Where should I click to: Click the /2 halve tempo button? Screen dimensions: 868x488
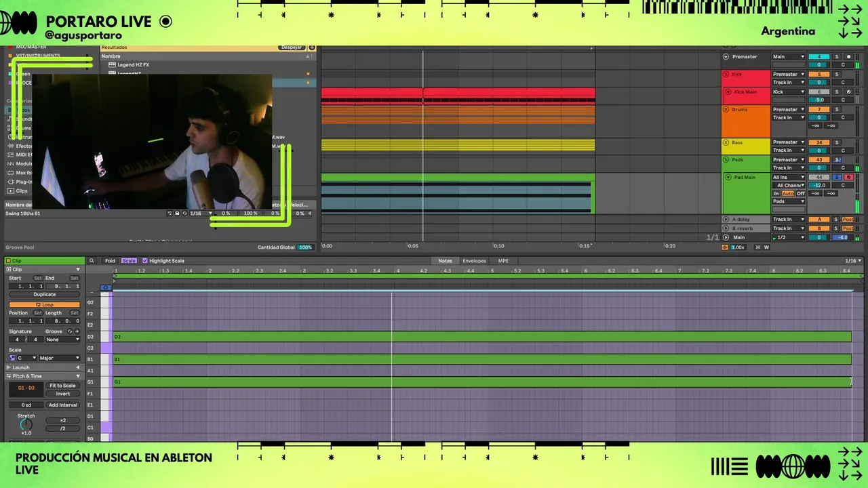click(x=62, y=428)
